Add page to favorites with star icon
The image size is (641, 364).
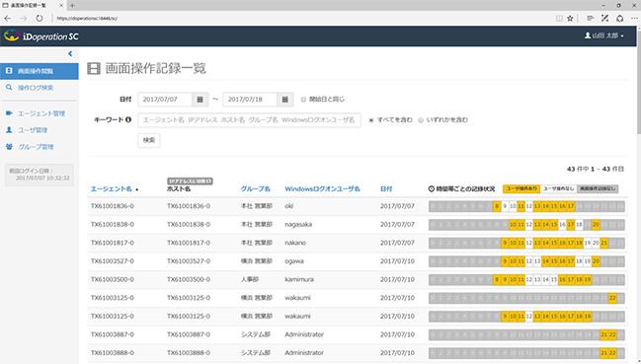[x=570, y=19]
